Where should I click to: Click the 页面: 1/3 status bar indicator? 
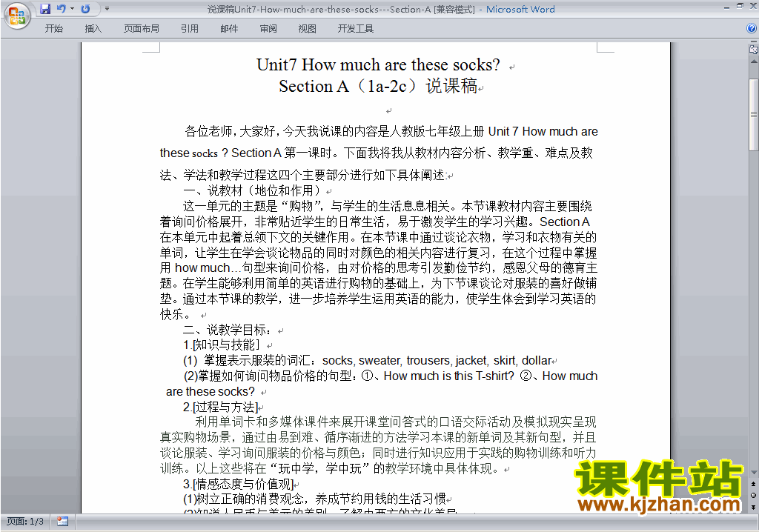tap(25, 522)
